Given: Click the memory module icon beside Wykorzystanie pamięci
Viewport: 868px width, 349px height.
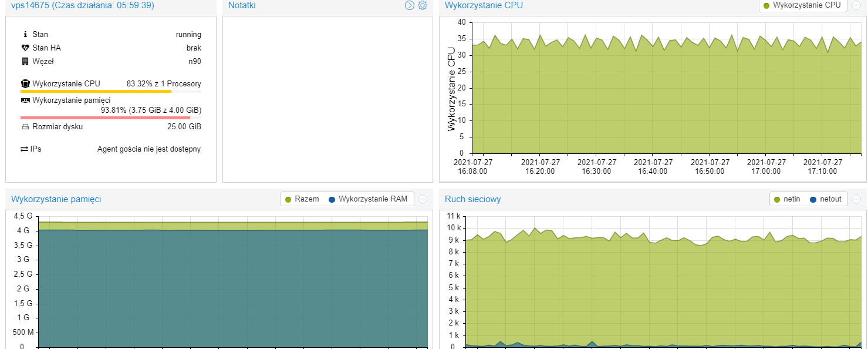Looking at the screenshot, I should [25, 100].
